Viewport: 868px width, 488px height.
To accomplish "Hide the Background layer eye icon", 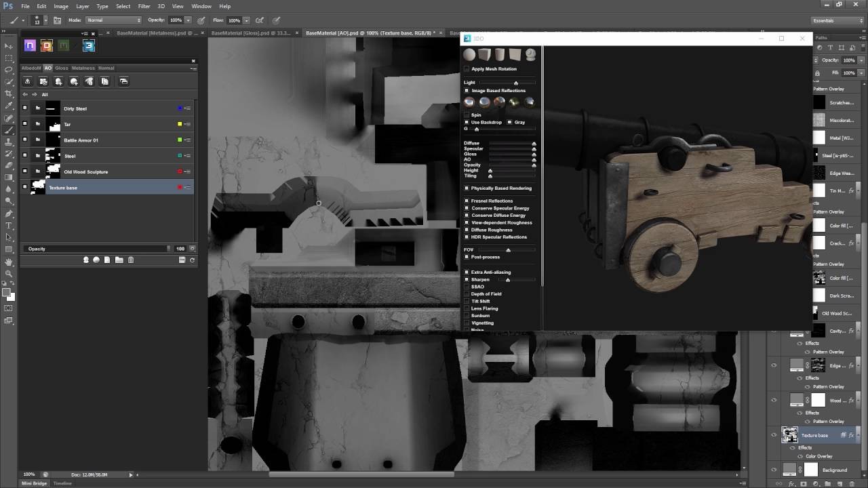I will tap(774, 469).
